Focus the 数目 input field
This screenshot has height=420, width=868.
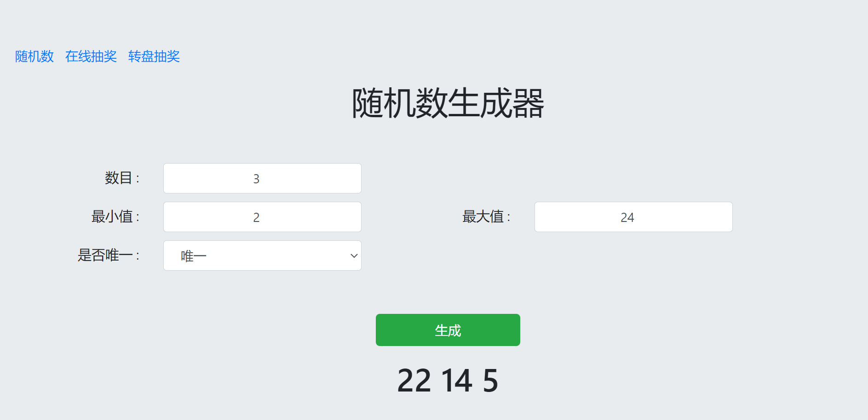click(x=262, y=178)
